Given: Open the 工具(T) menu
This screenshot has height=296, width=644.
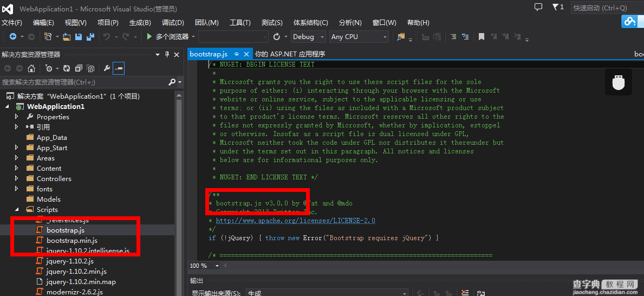Looking at the screenshot, I should point(240,23).
